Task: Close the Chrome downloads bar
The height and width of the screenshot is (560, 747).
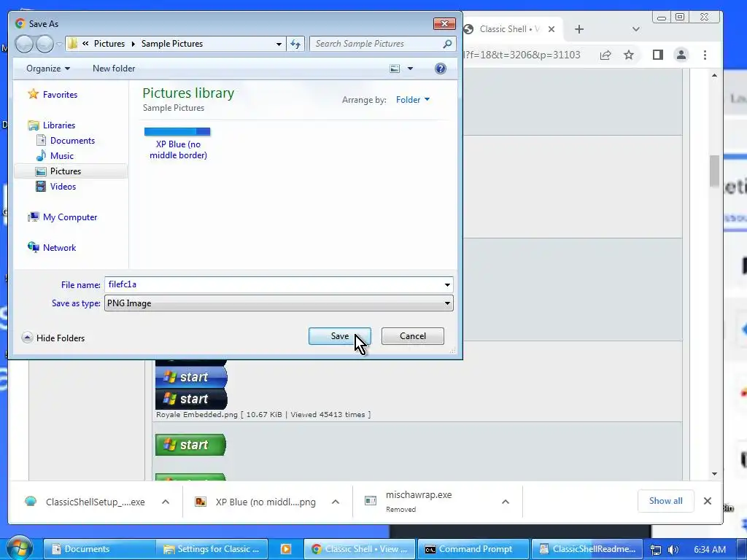Action: tap(708, 501)
